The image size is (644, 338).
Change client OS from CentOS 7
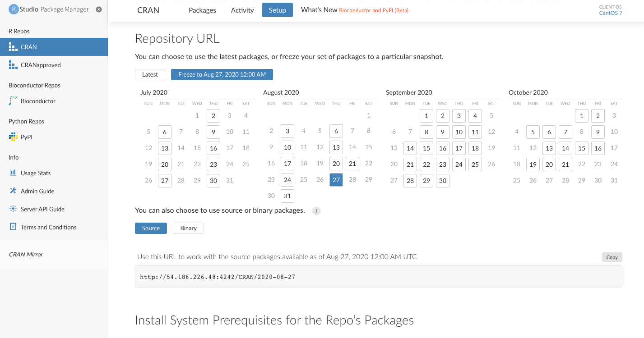610,13
